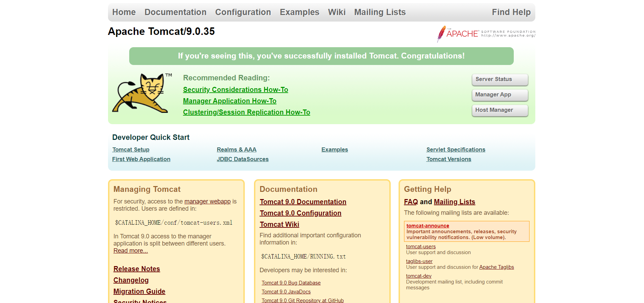The height and width of the screenshot is (303, 644).
Task: Click the Documentation heading in the middle panel
Action: (x=289, y=189)
